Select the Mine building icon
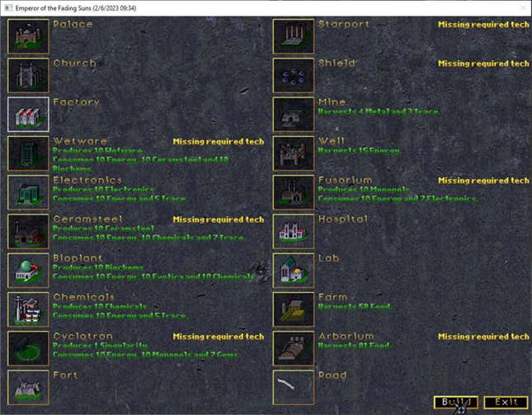 [294, 115]
